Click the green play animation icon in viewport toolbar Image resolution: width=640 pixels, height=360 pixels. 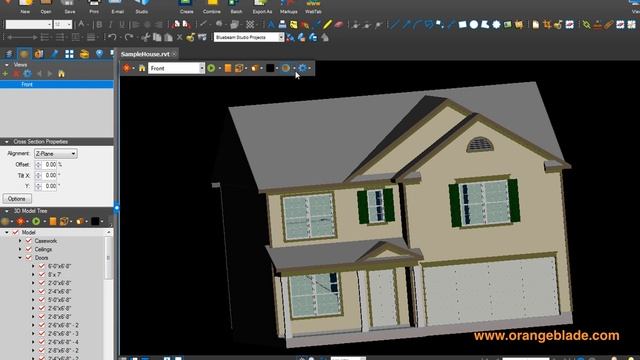click(x=211, y=68)
